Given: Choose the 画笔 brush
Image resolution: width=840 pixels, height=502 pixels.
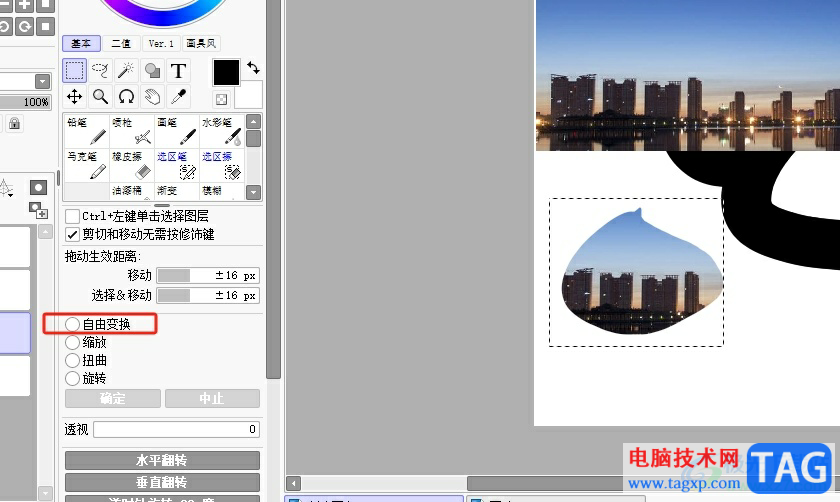Looking at the screenshot, I should point(177,131).
